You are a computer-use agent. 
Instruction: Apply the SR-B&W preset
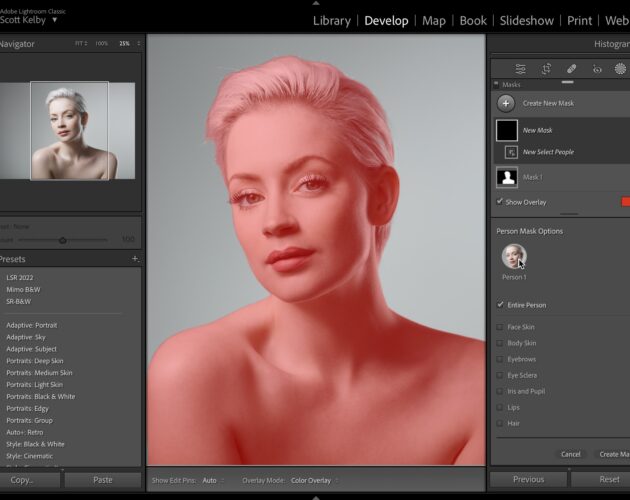point(18,301)
